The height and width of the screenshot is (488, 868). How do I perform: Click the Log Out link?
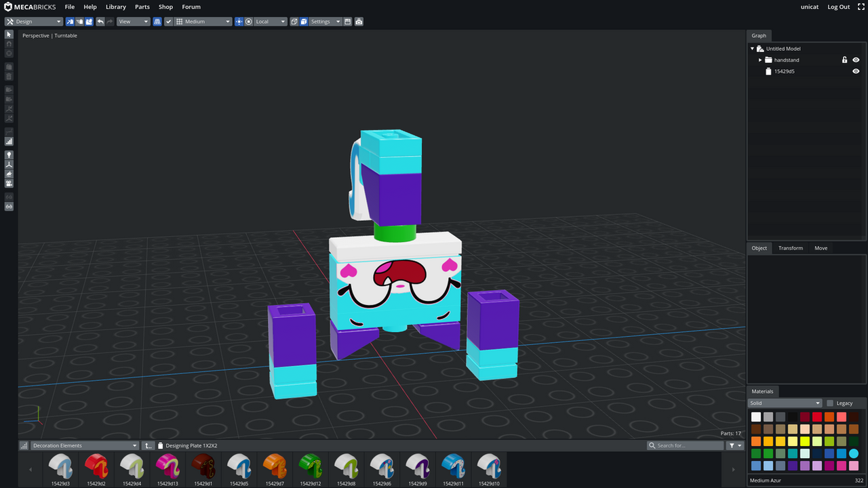click(x=839, y=7)
